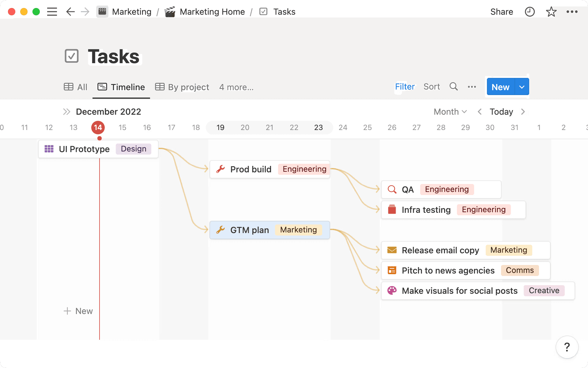Click the palette icon on Make visuals task
Image resolution: width=588 pixels, height=368 pixels.
[x=392, y=290]
